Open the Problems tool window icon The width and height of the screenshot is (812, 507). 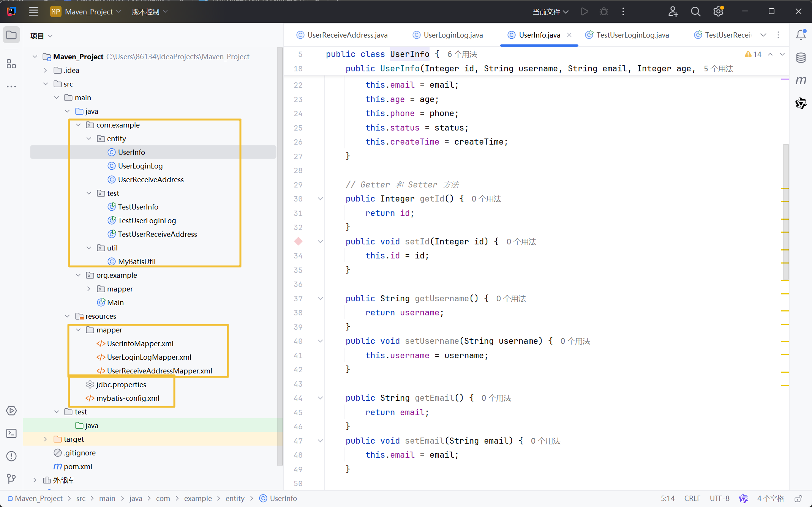(x=11, y=456)
